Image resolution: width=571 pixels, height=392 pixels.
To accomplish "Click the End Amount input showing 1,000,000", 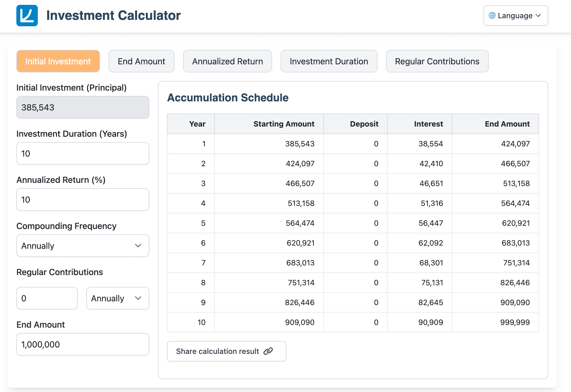I will click(83, 344).
